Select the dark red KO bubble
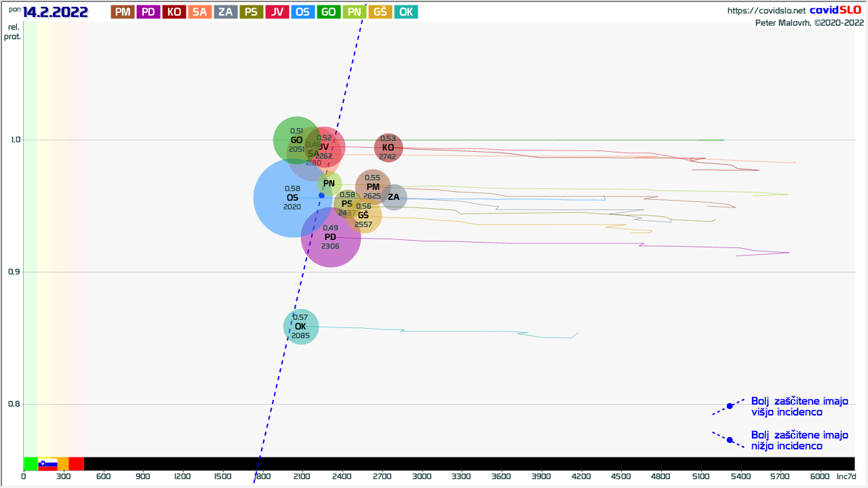 click(x=389, y=148)
